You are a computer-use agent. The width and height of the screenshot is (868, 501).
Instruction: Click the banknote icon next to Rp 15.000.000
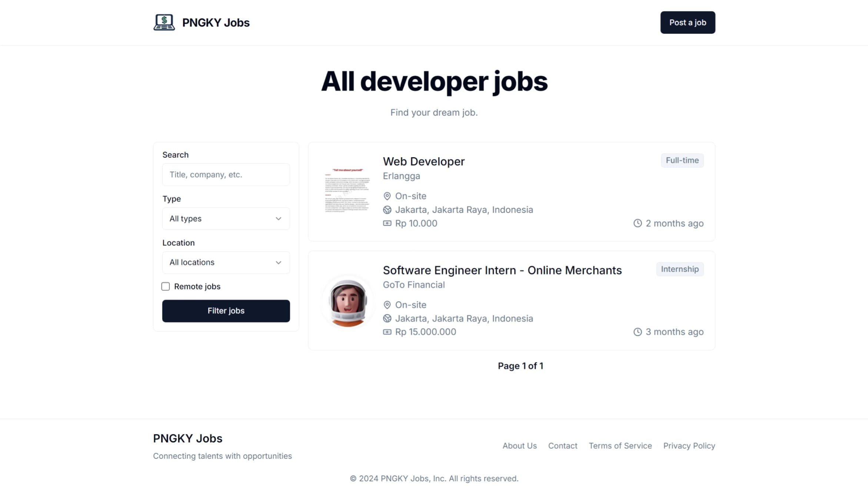[387, 332]
